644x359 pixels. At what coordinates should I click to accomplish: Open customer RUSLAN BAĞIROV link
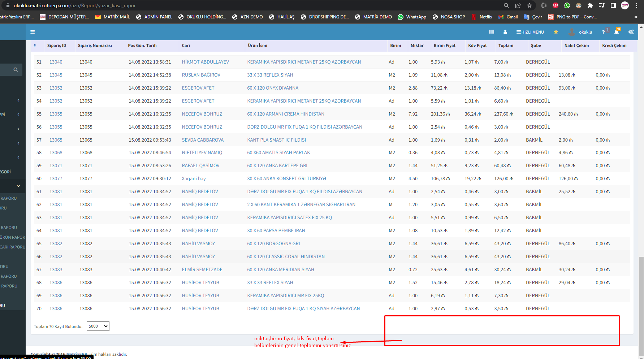coord(201,75)
